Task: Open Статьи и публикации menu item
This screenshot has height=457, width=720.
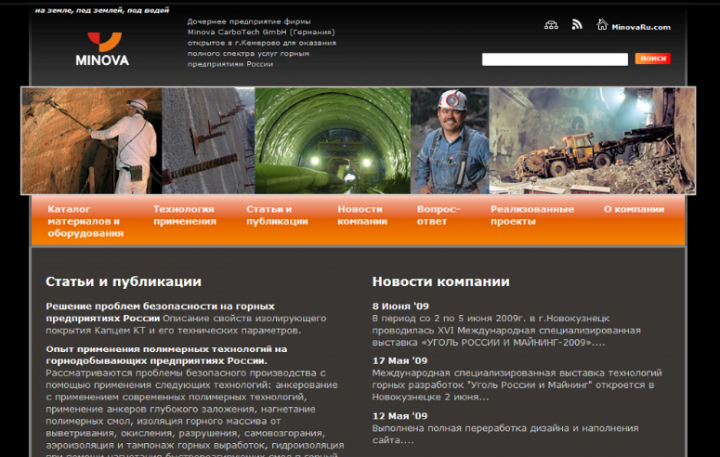Action: (277, 215)
